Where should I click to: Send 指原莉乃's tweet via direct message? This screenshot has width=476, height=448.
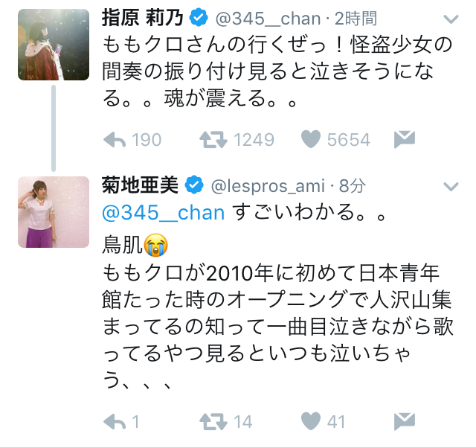[405, 140]
